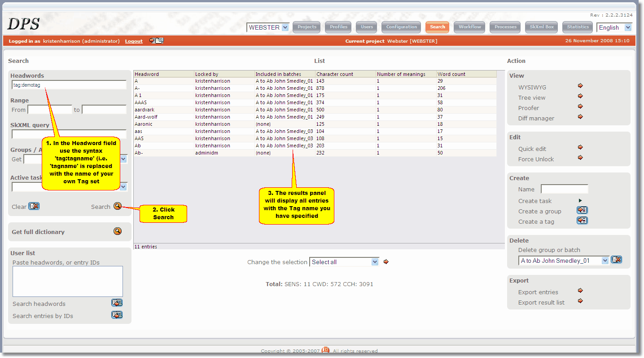Click the Create Name input field
Image resolution: width=644 pixels, height=358 pixels.
pyautogui.click(x=565, y=189)
